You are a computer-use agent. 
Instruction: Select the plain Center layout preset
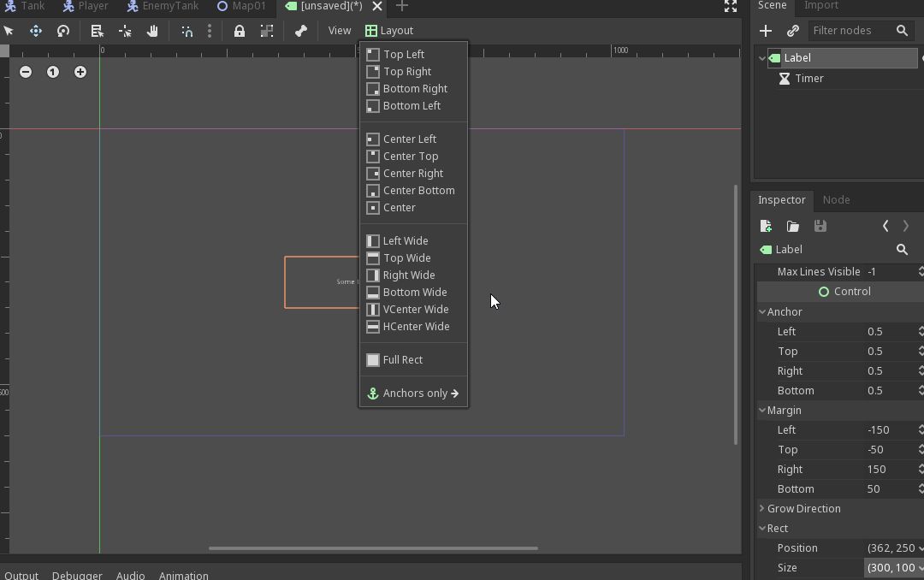(414, 208)
